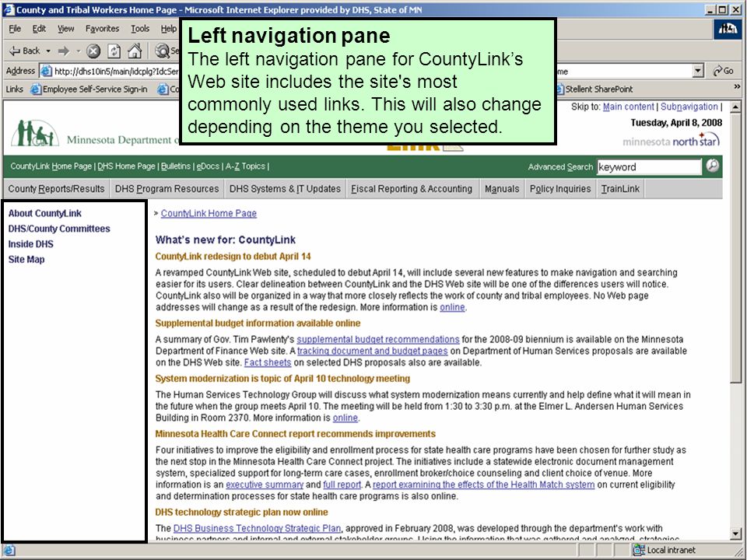The height and width of the screenshot is (560, 747).
Task: Click the vertical scrollbar thumb
Action: pos(736,247)
